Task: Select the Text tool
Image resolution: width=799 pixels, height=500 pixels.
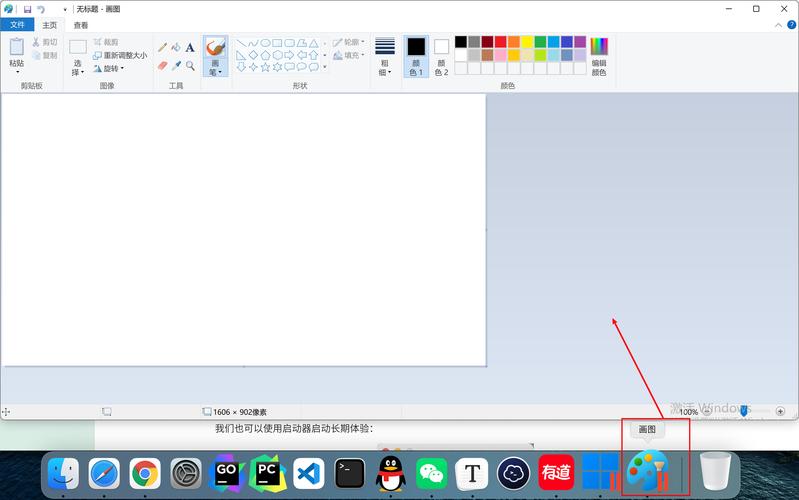Action: click(190, 47)
